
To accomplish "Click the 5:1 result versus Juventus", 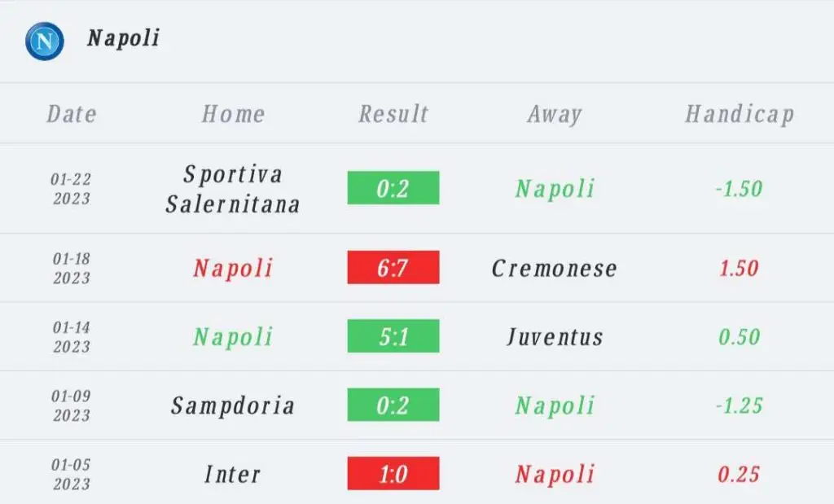I will tap(393, 336).
